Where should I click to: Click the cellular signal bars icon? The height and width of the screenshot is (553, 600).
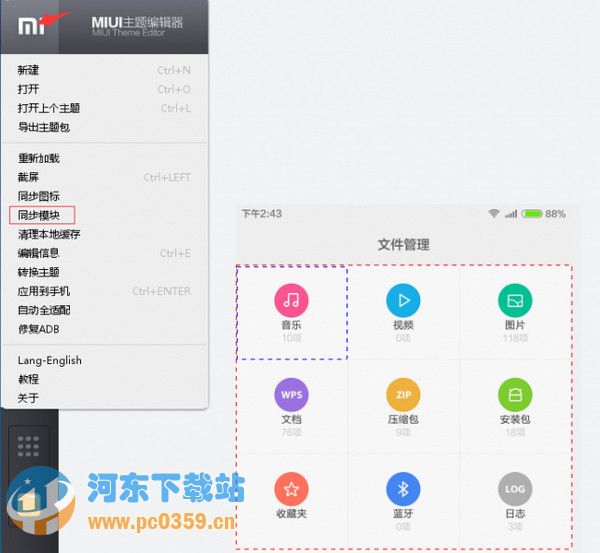pyautogui.click(x=511, y=214)
